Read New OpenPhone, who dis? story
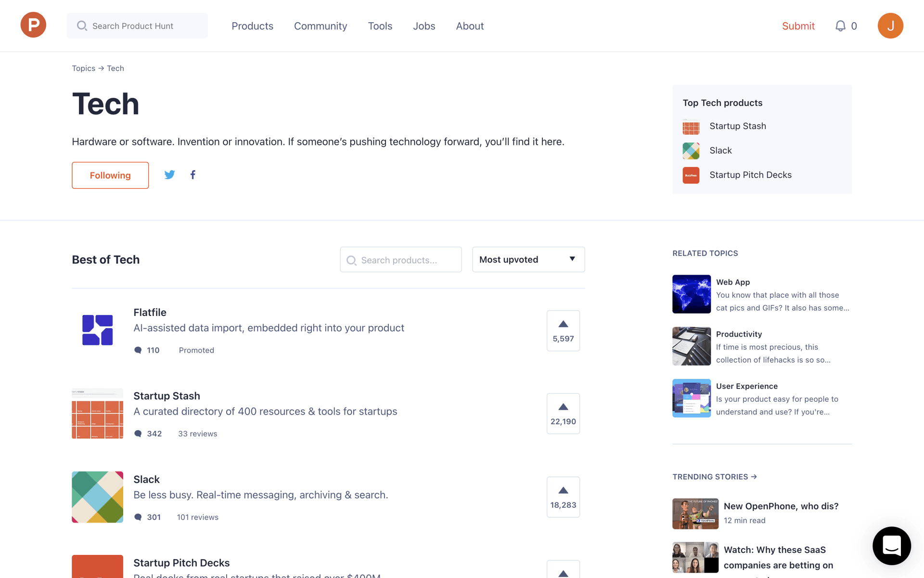The width and height of the screenshot is (924, 578). click(x=781, y=506)
